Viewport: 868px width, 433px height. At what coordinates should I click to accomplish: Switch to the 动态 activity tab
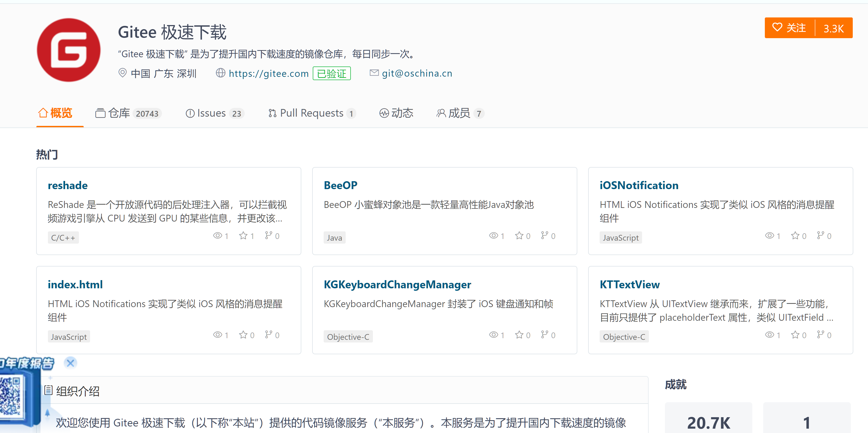click(x=396, y=113)
